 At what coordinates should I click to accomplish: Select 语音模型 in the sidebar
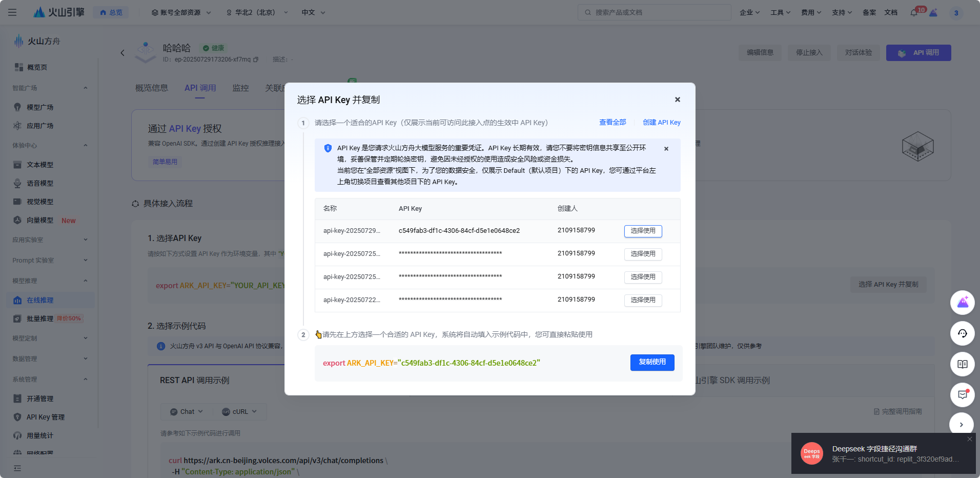[40, 183]
